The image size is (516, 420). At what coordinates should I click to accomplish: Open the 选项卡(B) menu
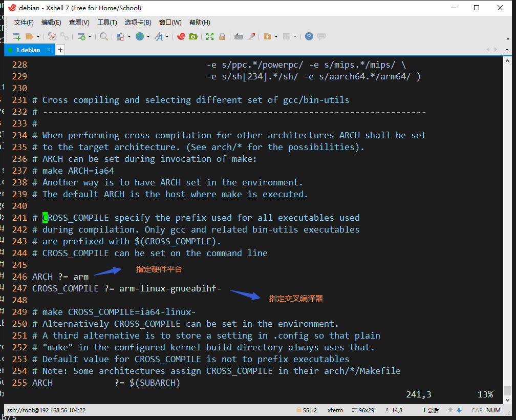(138, 23)
